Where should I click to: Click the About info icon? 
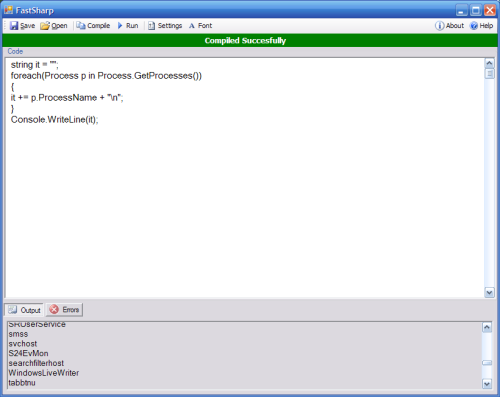coord(439,26)
